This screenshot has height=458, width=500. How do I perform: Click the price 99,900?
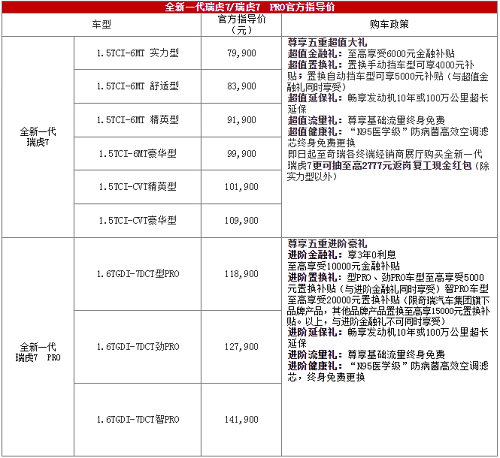point(242,154)
